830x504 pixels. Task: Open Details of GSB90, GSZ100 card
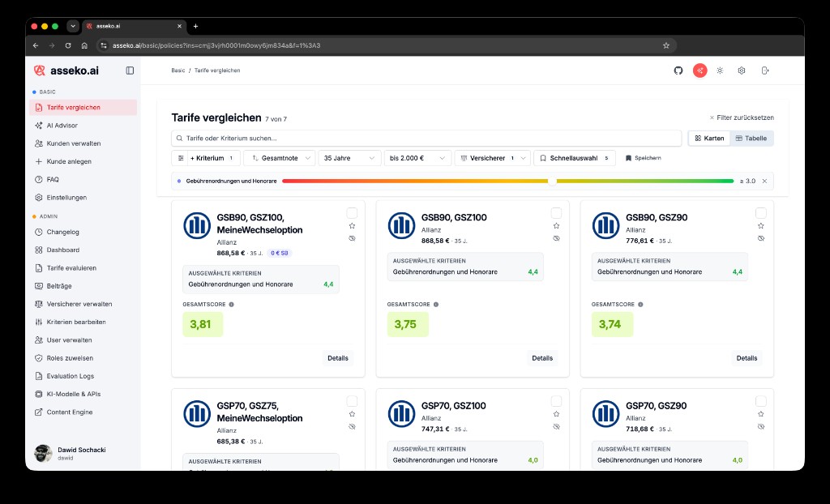coord(542,358)
